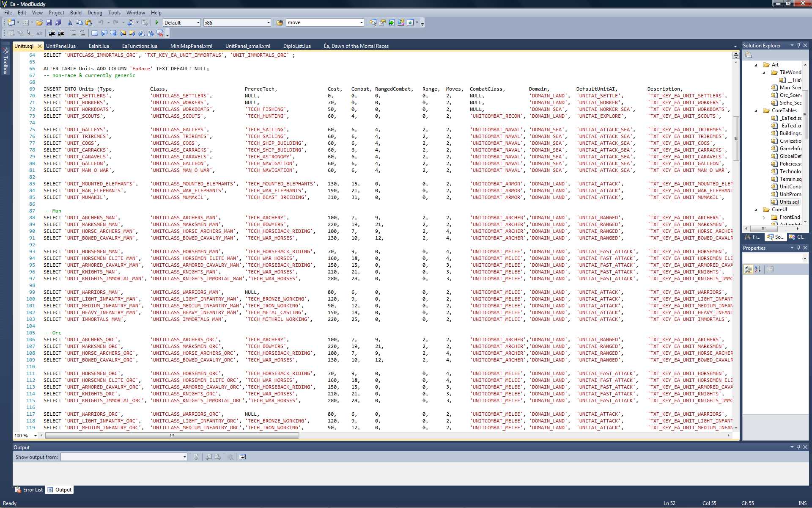The image size is (812, 508).
Task: Collapse the Art folder in Solution Explorer
Action: [756, 65]
